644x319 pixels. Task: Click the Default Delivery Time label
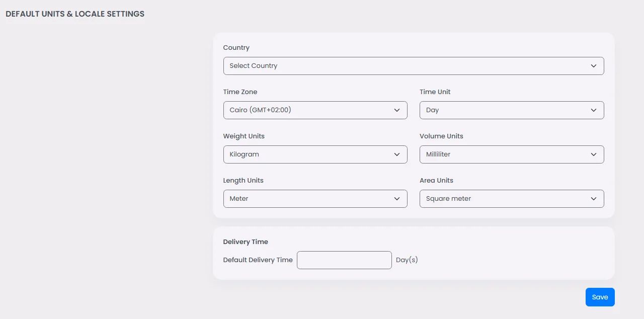[258, 260]
